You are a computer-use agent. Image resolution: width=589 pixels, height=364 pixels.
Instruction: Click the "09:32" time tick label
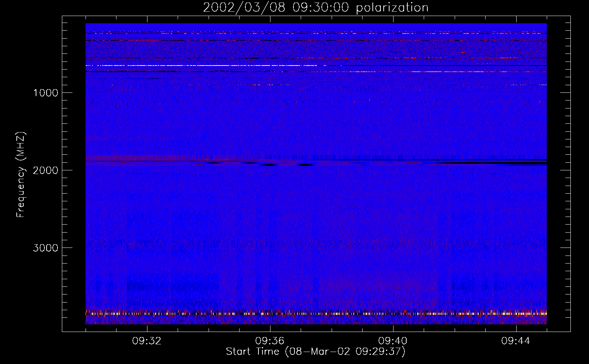point(147,341)
